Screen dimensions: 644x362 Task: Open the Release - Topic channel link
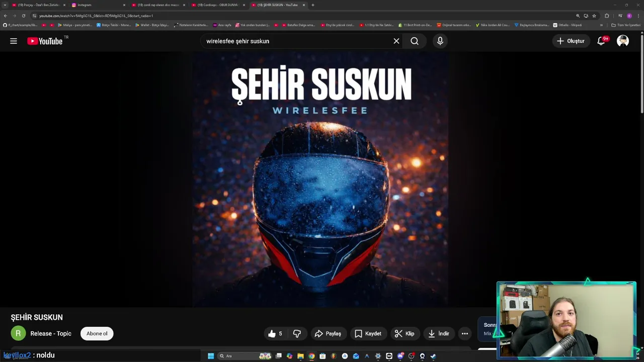click(x=51, y=333)
